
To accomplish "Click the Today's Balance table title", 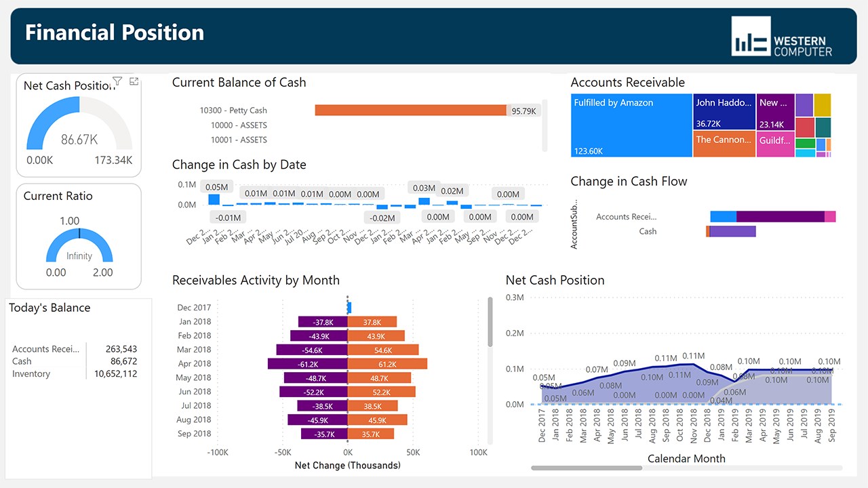I will click(50, 308).
